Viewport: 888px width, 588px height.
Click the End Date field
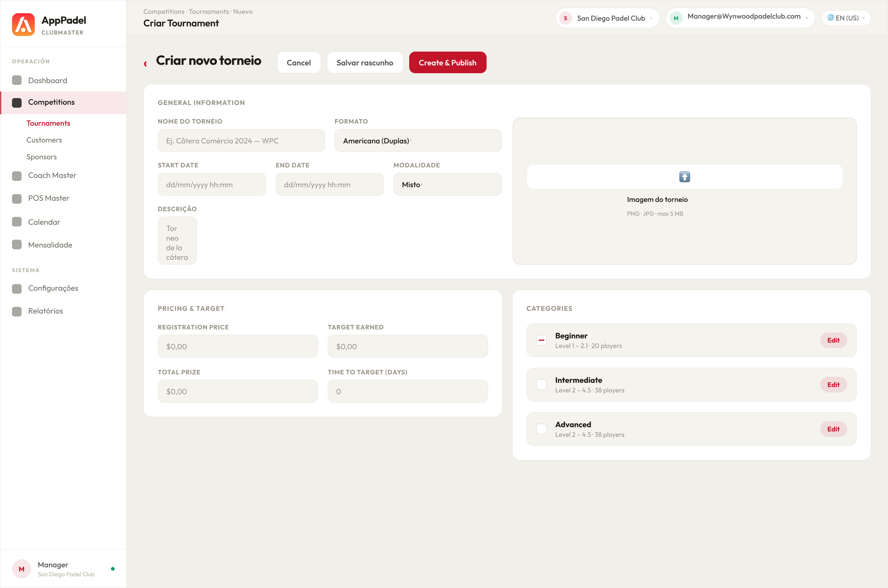coord(330,184)
